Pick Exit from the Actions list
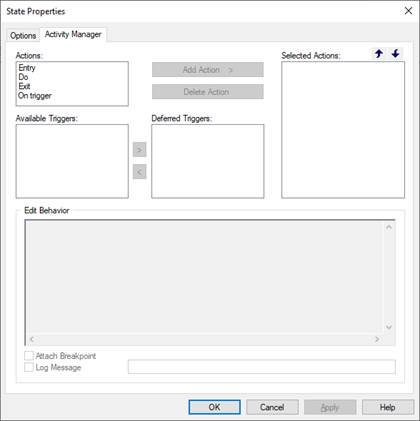Image resolution: width=420 pixels, height=421 pixels. (x=24, y=86)
